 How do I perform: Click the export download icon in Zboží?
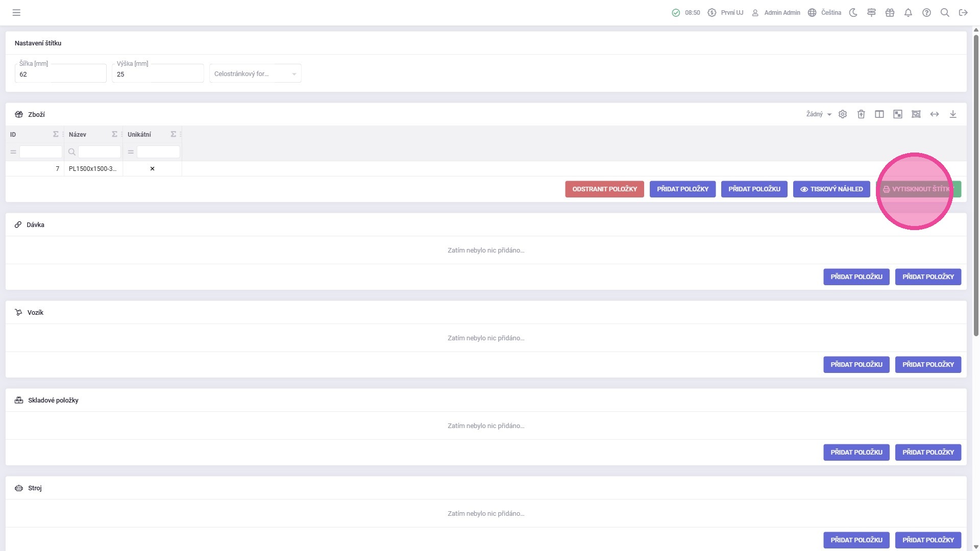point(953,114)
